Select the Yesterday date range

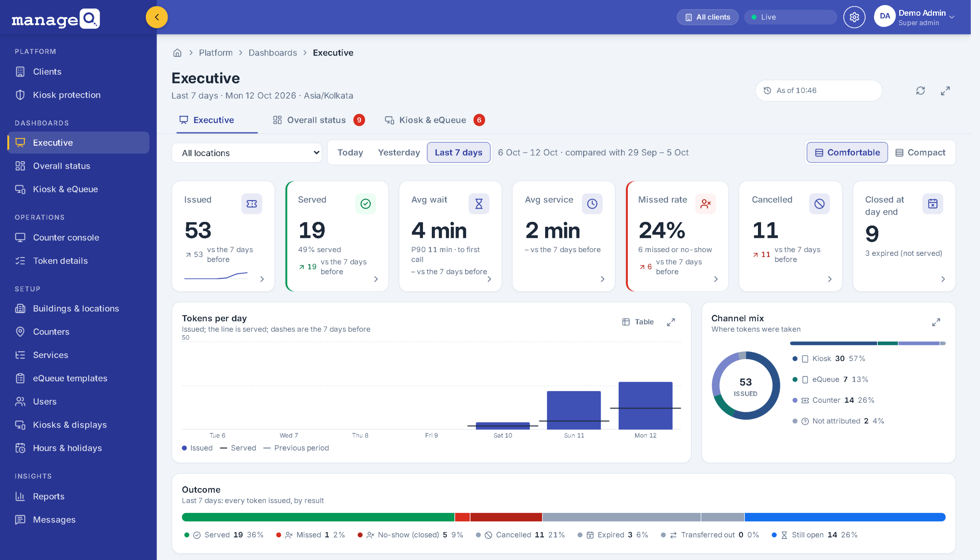pos(399,153)
